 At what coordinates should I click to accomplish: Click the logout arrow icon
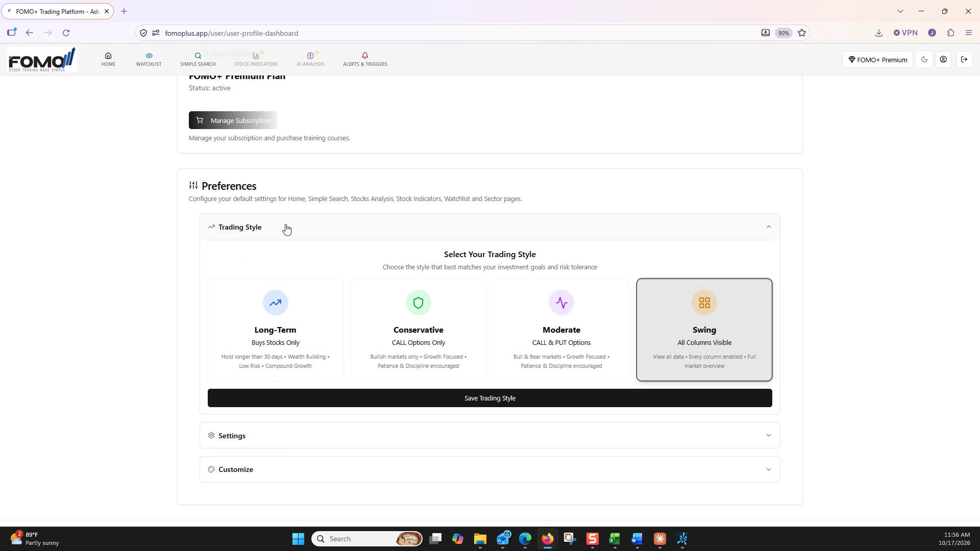(964, 60)
